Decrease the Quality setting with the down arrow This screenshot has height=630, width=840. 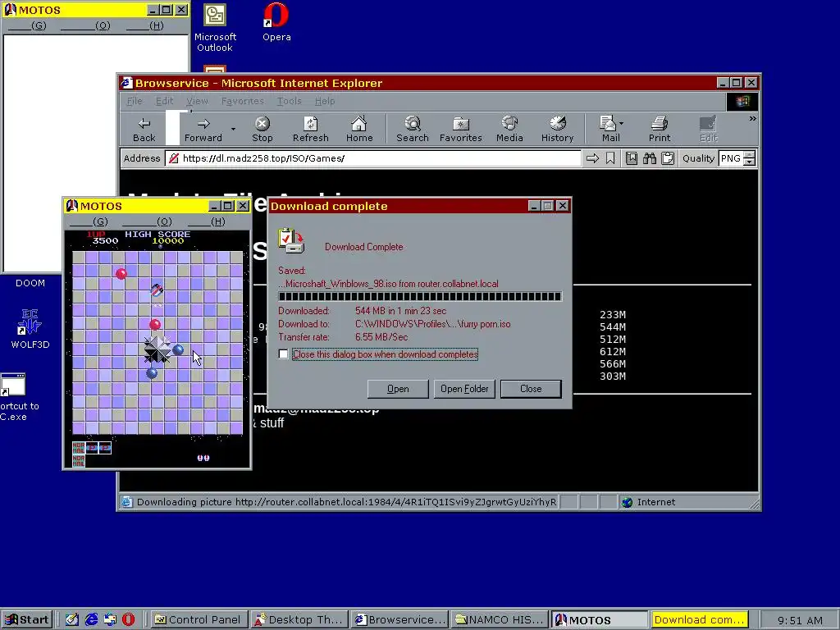tap(750, 162)
